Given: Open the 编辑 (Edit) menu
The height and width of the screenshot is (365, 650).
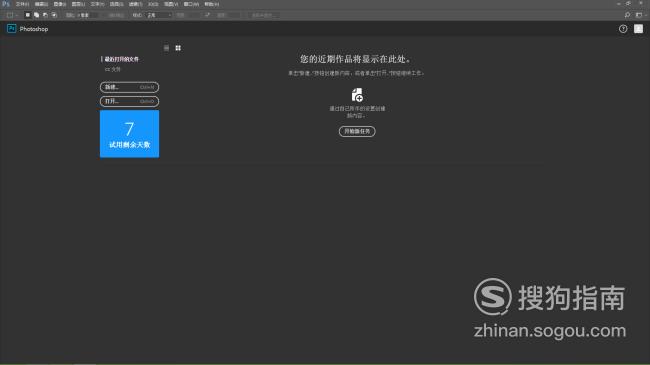Looking at the screenshot, I should click(x=41, y=4).
